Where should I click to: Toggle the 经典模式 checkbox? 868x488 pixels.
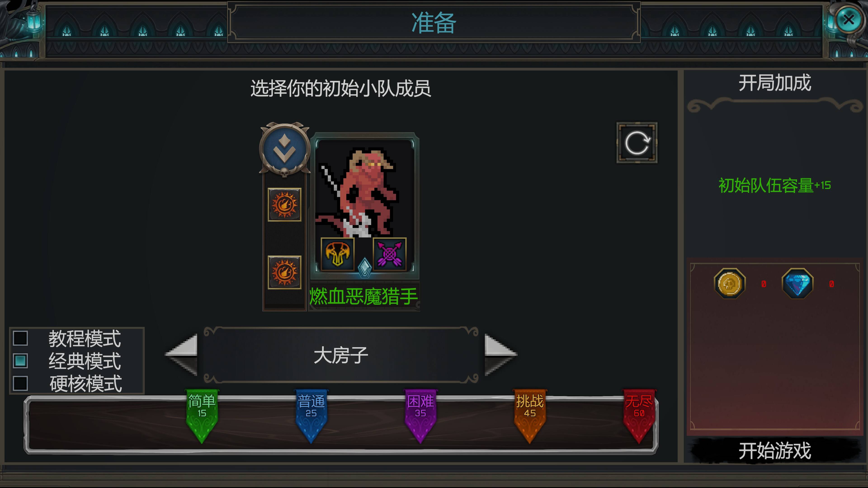(20, 361)
